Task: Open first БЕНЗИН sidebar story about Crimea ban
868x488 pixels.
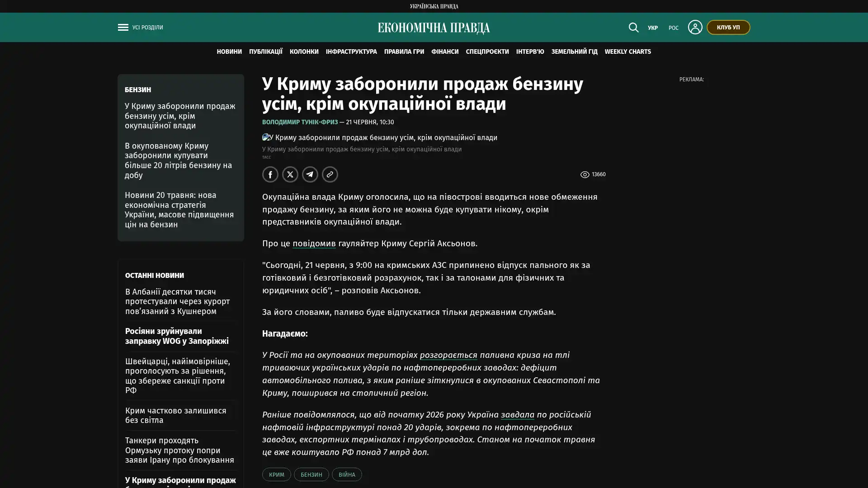Action: coord(180,116)
